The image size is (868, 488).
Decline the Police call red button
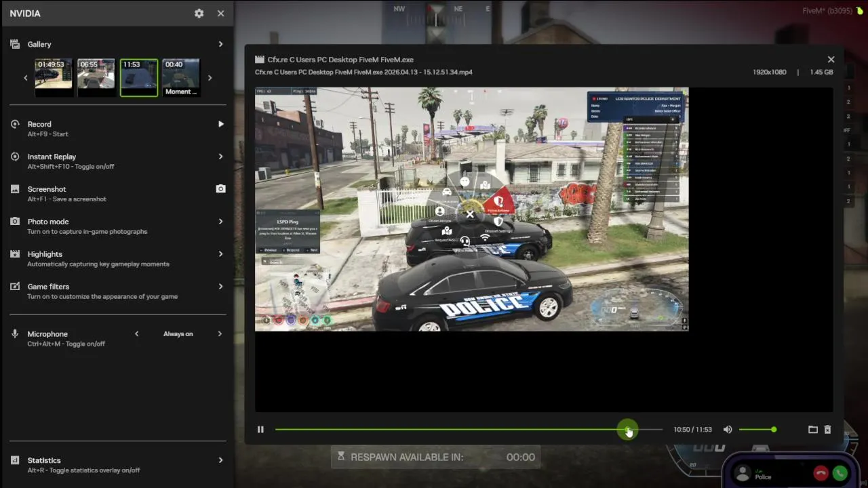click(821, 473)
